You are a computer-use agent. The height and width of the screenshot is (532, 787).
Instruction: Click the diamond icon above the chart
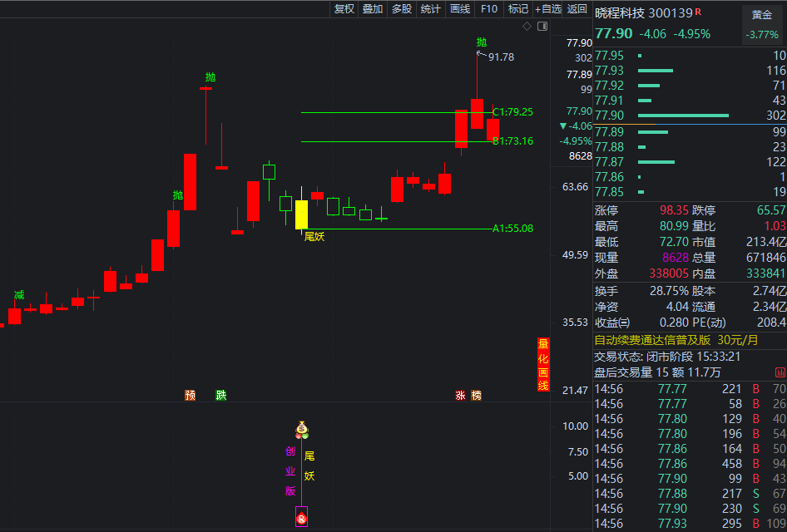click(526, 27)
